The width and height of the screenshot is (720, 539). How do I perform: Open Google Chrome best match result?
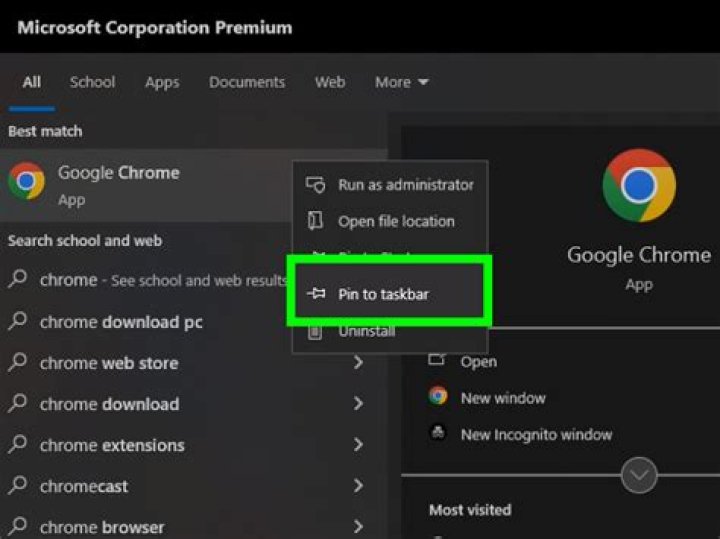[146, 185]
